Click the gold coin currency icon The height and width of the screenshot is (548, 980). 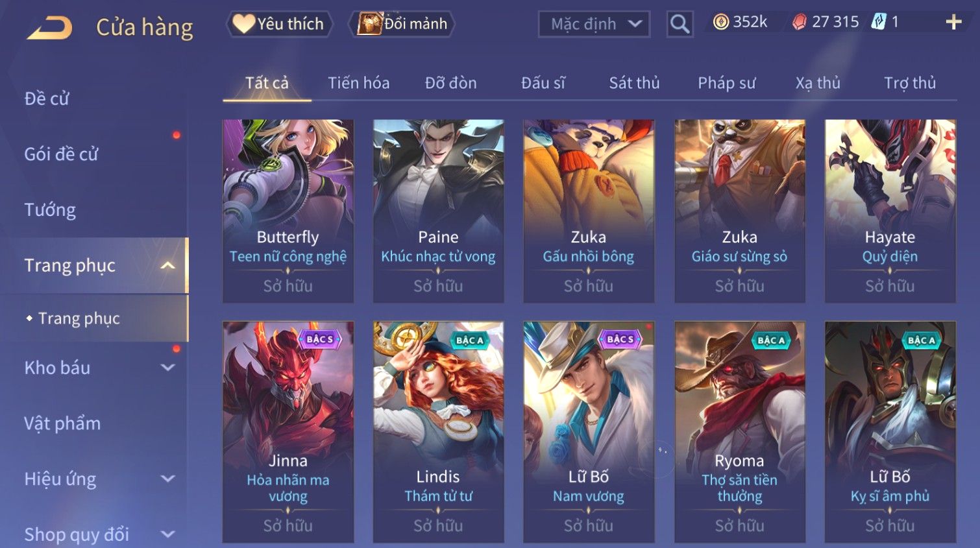pos(720,22)
